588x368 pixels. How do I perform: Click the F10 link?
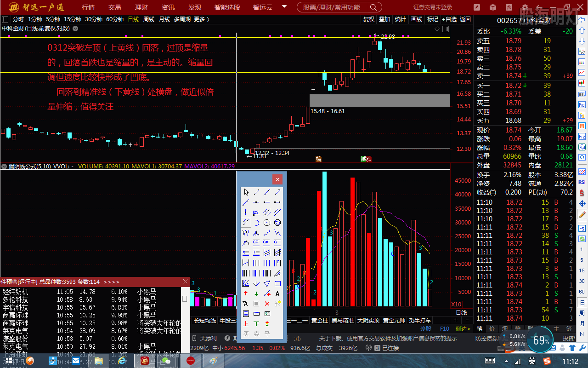(445, 329)
